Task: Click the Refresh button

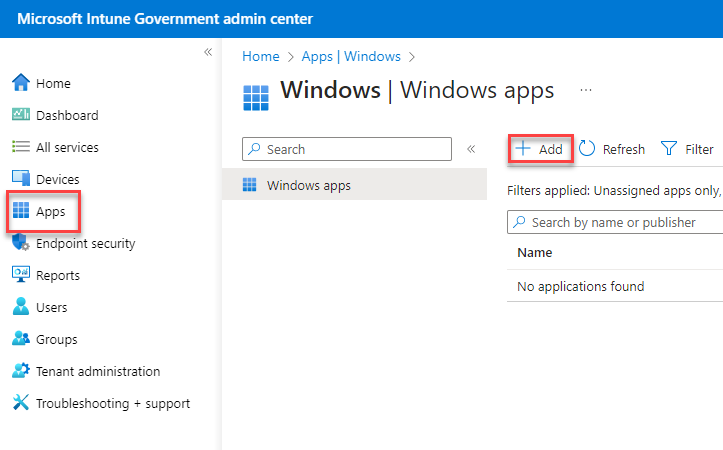Action: pyautogui.click(x=612, y=149)
